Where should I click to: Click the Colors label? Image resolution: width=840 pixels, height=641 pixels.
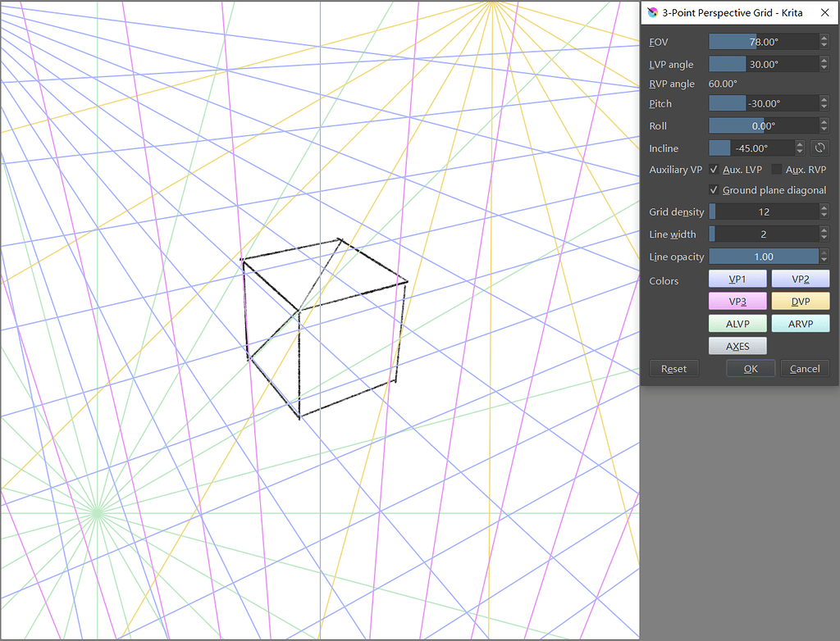(664, 281)
